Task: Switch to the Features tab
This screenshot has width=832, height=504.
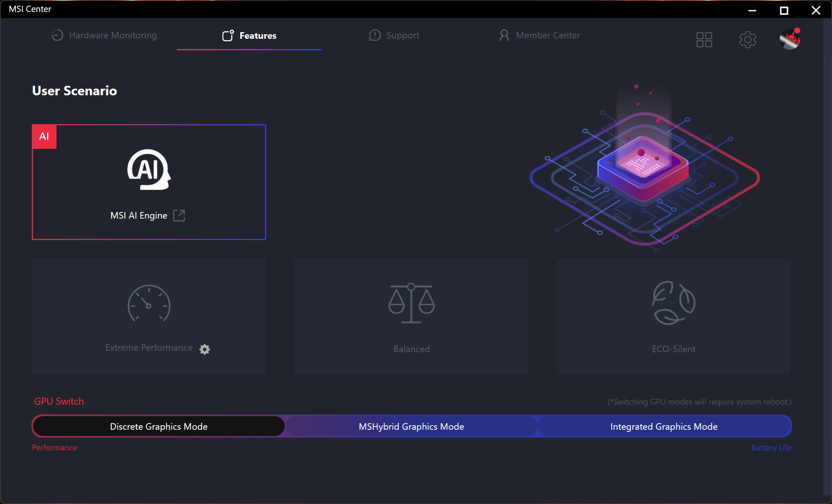Action: (249, 35)
